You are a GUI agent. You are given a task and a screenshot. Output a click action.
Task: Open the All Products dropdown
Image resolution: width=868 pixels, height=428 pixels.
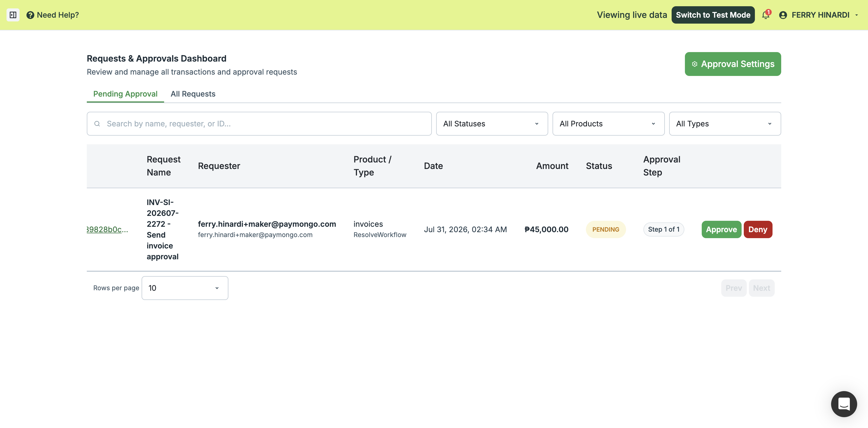point(608,124)
